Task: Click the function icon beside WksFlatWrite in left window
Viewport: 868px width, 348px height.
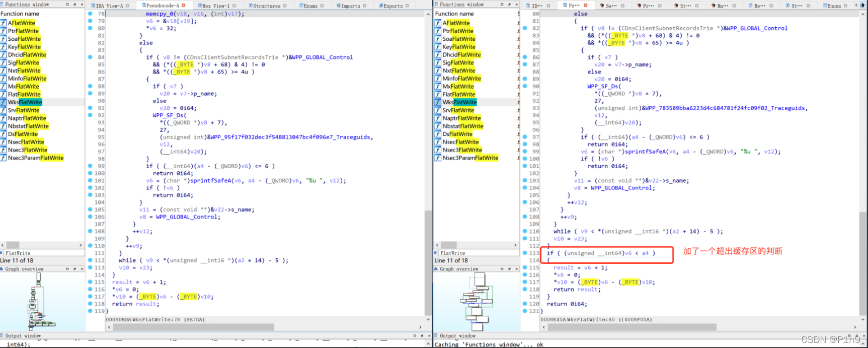Action: tap(3, 102)
